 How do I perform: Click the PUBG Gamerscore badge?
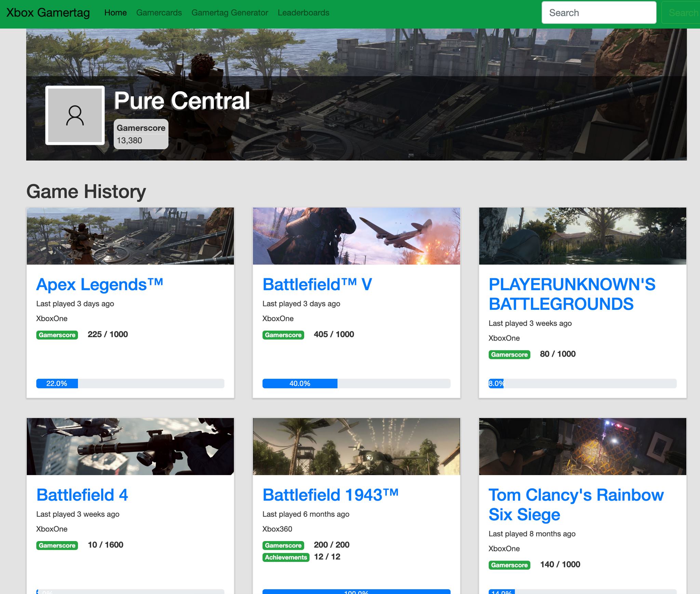510,355
